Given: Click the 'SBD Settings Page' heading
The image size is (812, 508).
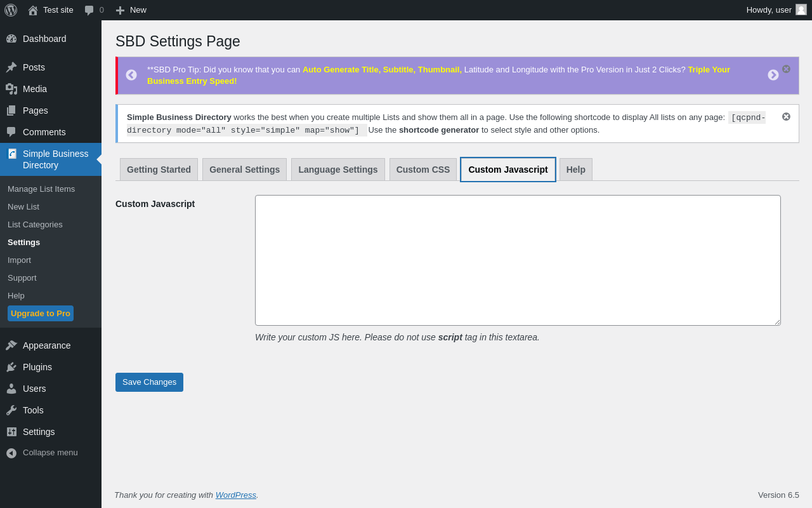Looking at the screenshot, I should [178, 41].
